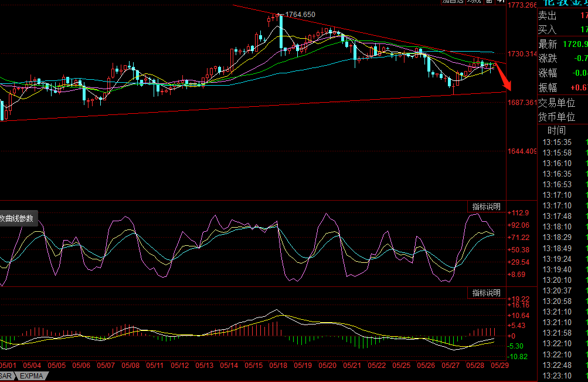588x382 pixels.
Task: Click the 振幅 amplitude label
Action: coord(548,88)
